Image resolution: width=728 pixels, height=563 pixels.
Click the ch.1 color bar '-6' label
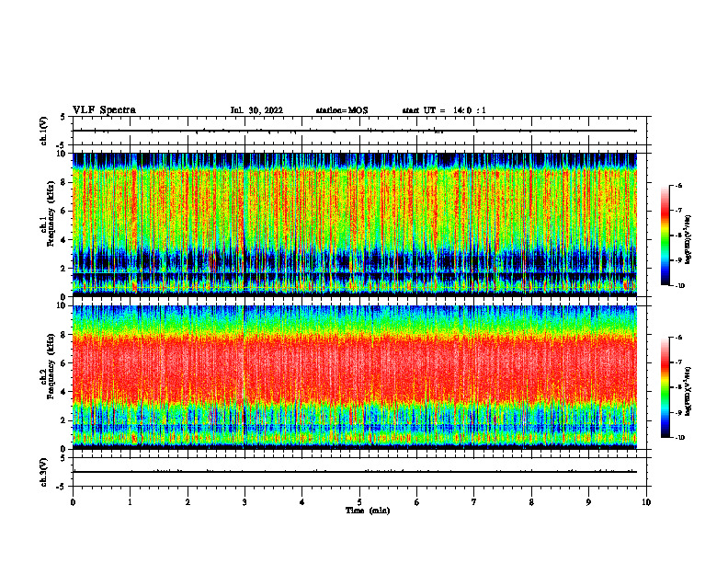(678, 185)
